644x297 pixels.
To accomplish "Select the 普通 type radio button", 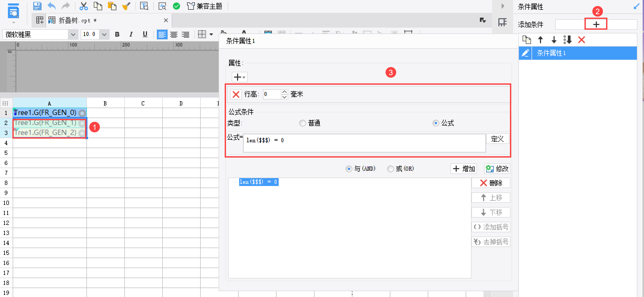I will (x=303, y=123).
